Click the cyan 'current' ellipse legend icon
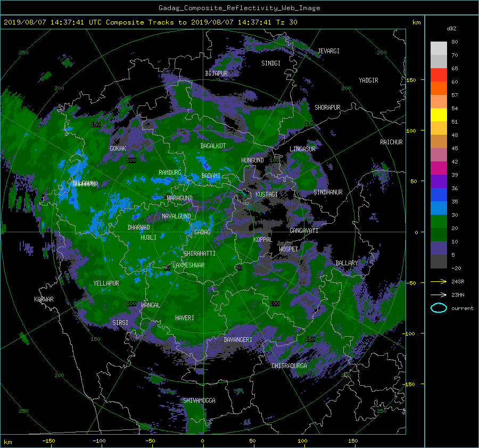 pyautogui.click(x=439, y=308)
